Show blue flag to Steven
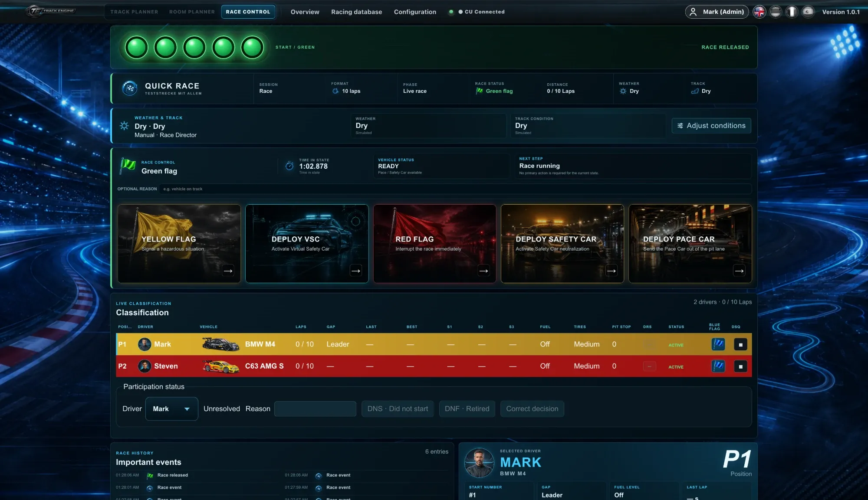This screenshot has height=500, width=868. coord(718,366)
